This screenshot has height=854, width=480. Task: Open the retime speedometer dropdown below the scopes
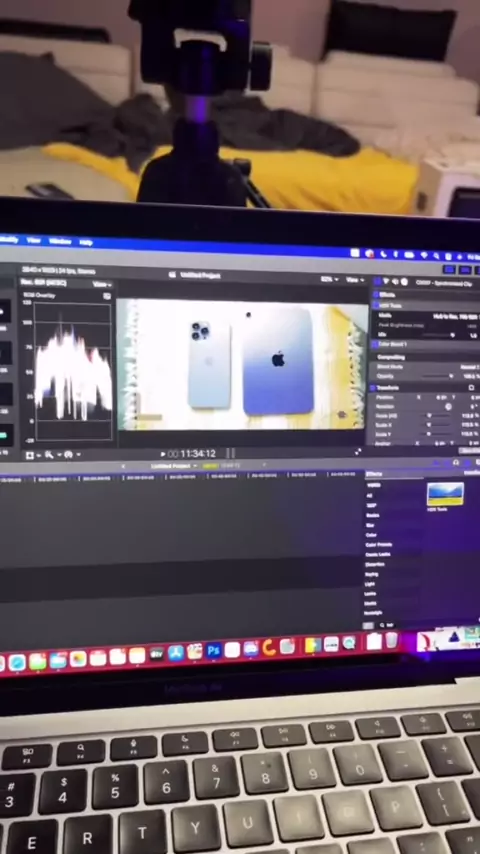coord(71,454)
